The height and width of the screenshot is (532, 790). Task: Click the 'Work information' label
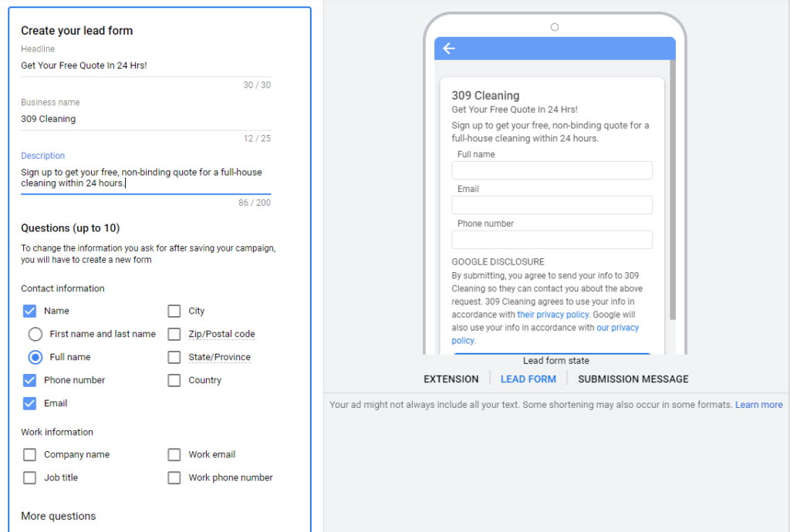57,432
